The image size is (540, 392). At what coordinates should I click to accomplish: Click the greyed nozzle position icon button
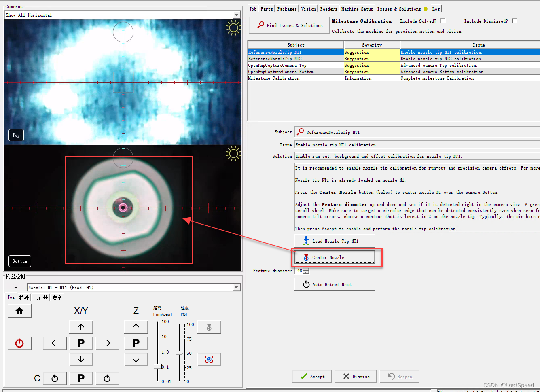coord(209,327)
